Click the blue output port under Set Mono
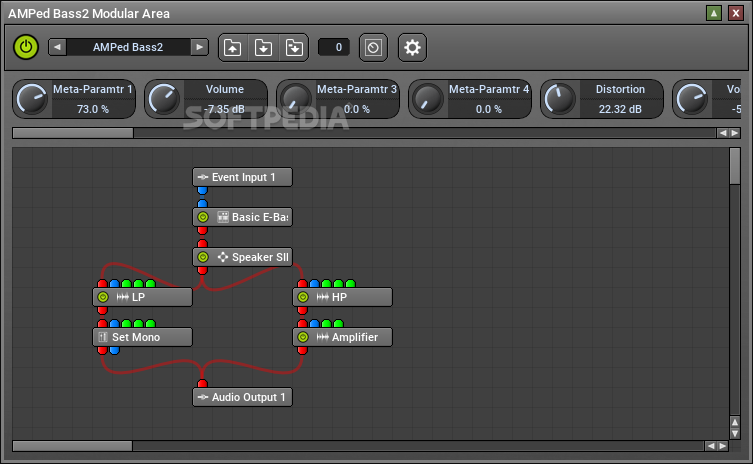 114,351
